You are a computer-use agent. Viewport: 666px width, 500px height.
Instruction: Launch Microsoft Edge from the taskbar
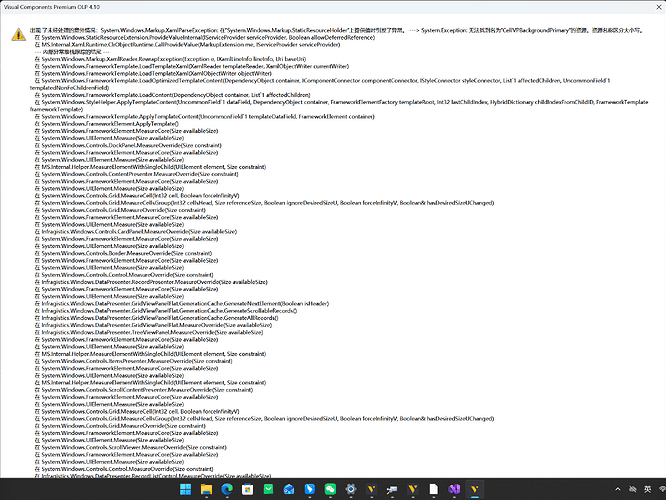click(227, 489)
